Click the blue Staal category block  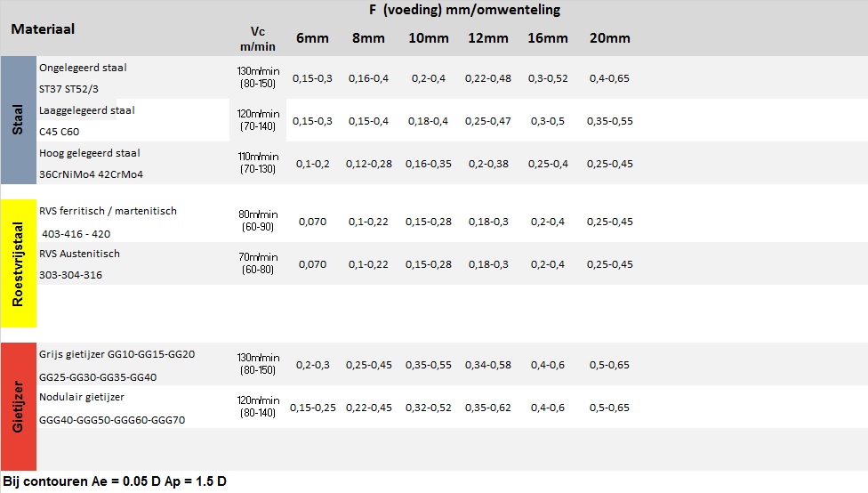click(18, 120)
